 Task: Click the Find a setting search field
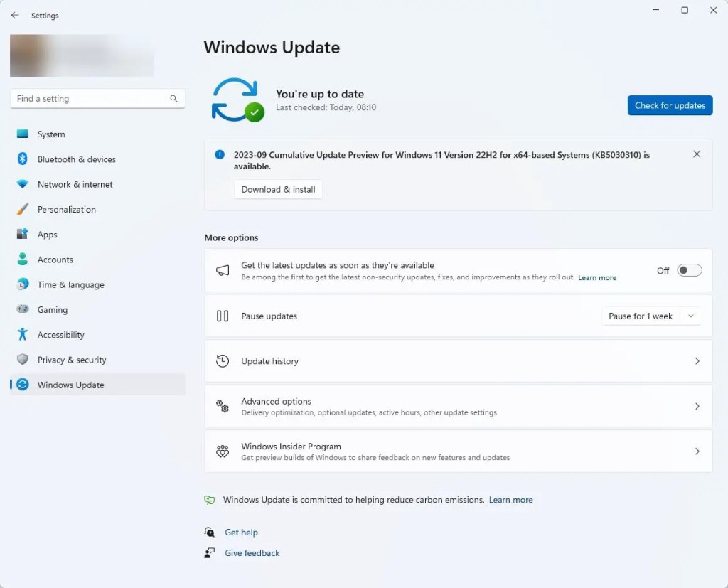(97, 98)
